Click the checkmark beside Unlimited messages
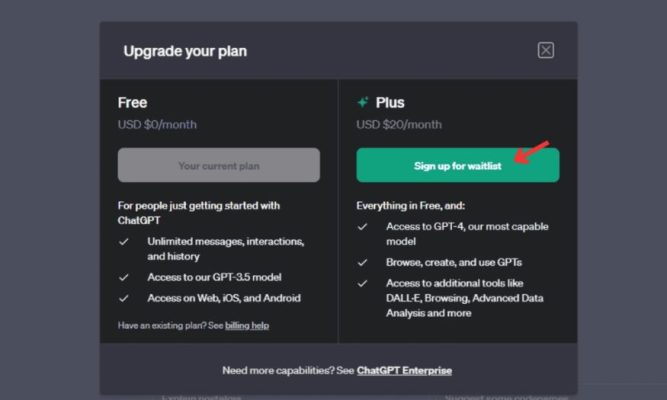 click(x=124, y=242)
